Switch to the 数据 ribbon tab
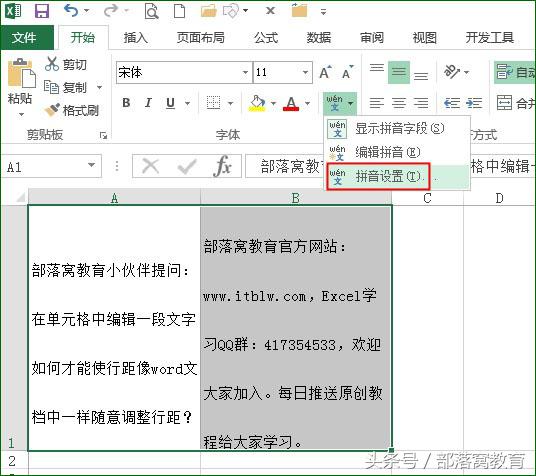 click(319, 37)
